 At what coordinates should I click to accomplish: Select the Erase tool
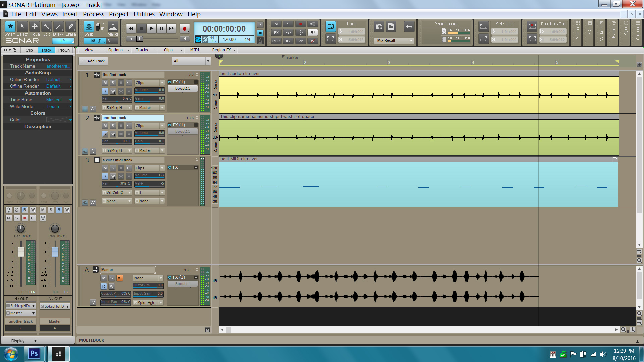tap(70, 26)
